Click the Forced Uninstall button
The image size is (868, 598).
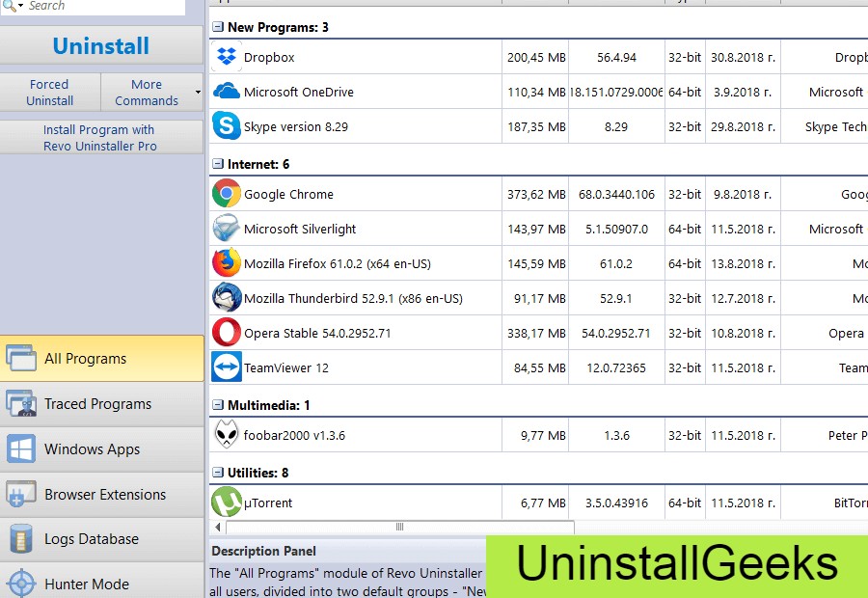(50, 92)
